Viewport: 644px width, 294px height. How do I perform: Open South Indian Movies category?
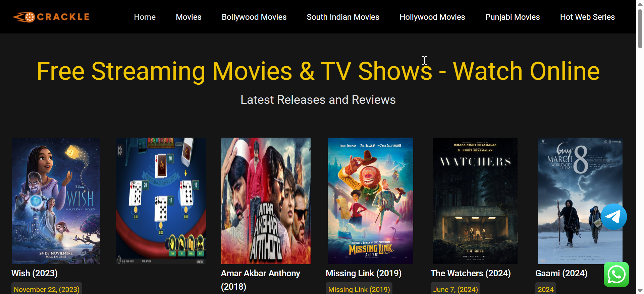pos(343,17)
